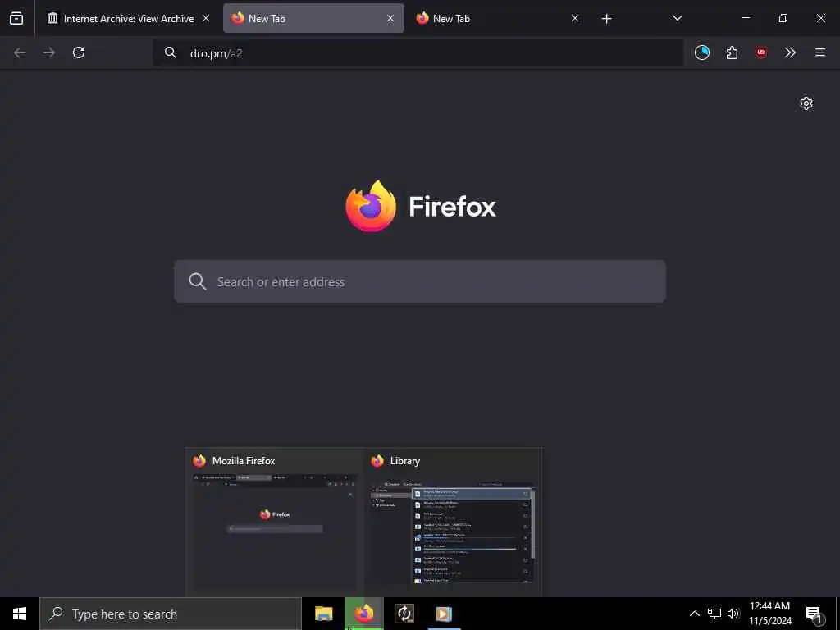Open new tab personalize gear

coord(806,103)
